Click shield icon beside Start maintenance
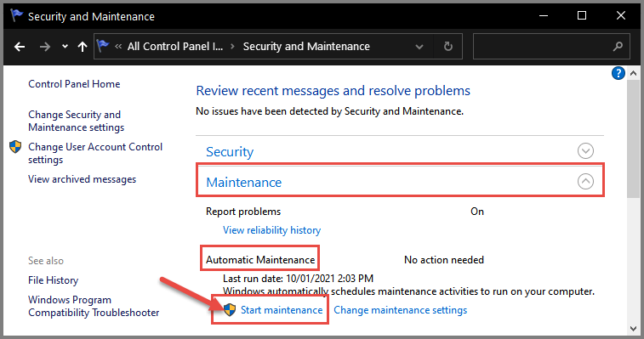The width and height of the screenshot is (644, 339). [x=230, y=310]
